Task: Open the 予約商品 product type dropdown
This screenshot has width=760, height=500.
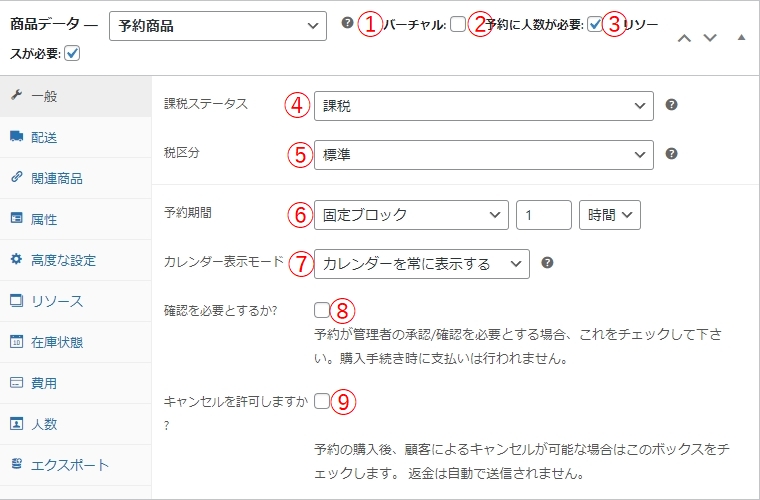Action: point(217,25)
